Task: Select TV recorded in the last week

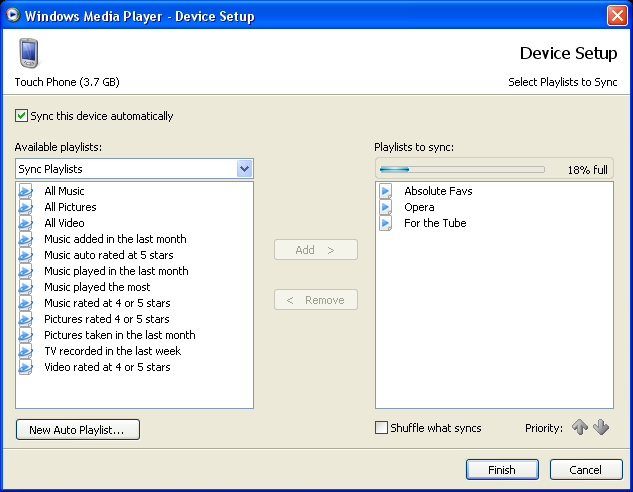Action: pyautogui.click(x=113, y=351)
